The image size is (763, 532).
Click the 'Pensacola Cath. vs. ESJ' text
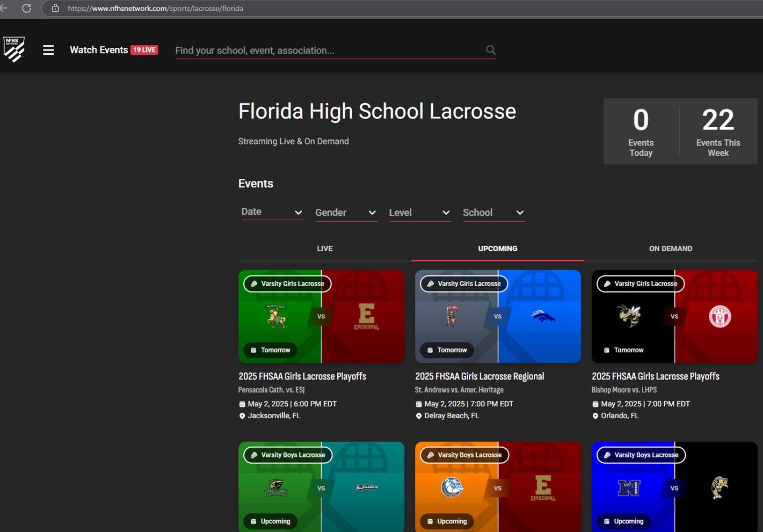pos(272,390)
